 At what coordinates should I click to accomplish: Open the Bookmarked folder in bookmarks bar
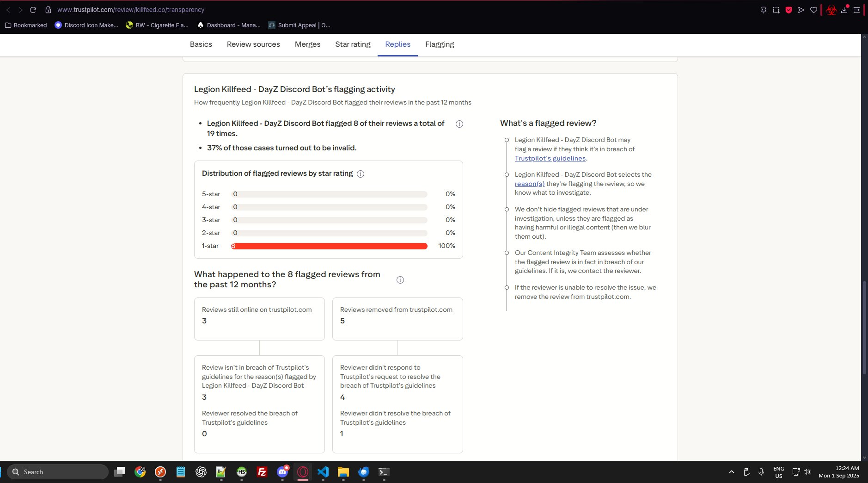(x=26, y=25)
